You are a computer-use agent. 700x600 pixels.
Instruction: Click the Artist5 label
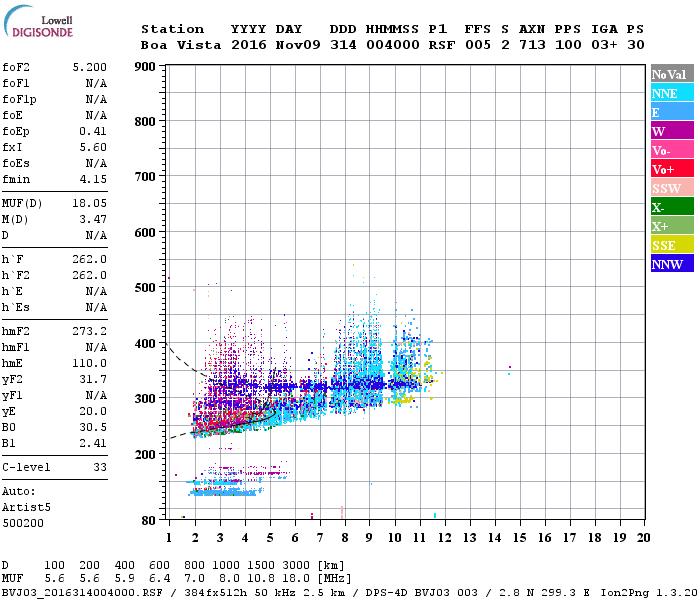tap(26, 508)
